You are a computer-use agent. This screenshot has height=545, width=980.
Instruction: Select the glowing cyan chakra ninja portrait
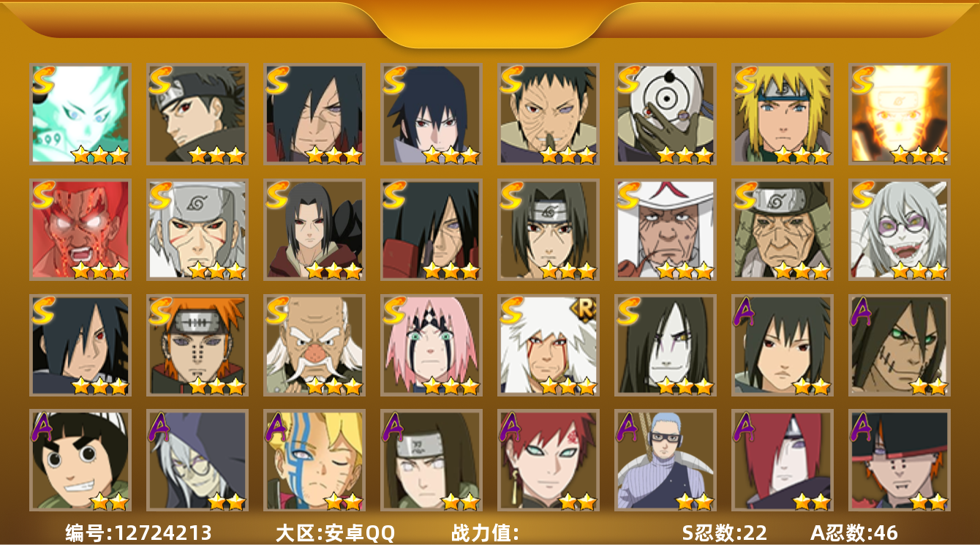click(x=80, y=114)
